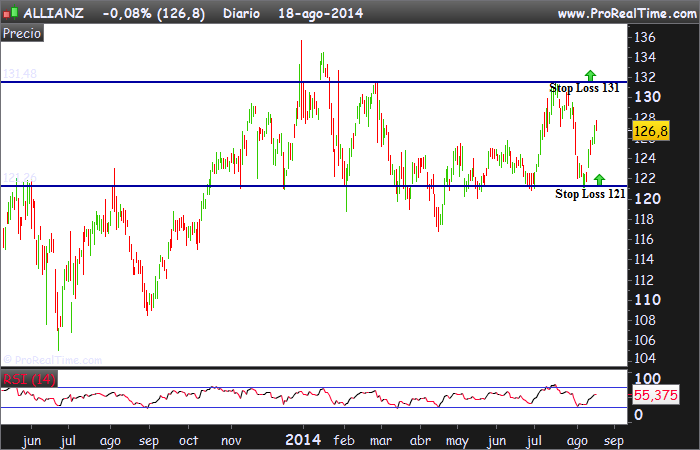This screenshot has height=450, width=700.
Task: Click the 121,26 support level label
Action: [x=20, y=178]
